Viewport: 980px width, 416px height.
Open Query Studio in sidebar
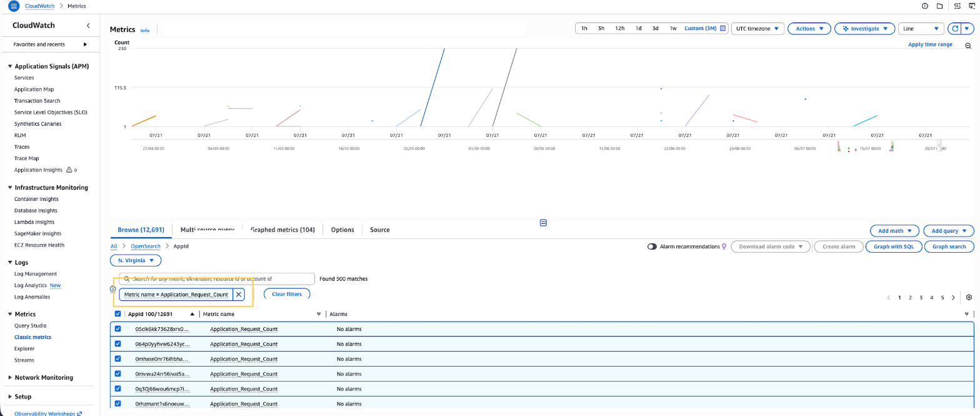click(31, 325)
